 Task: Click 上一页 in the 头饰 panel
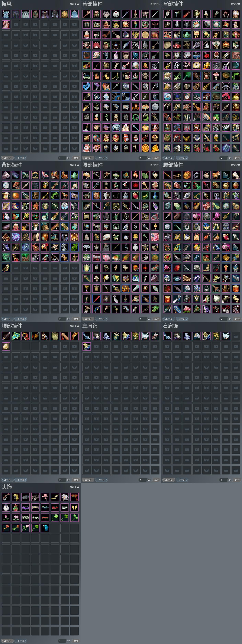[x=7, y=641]
